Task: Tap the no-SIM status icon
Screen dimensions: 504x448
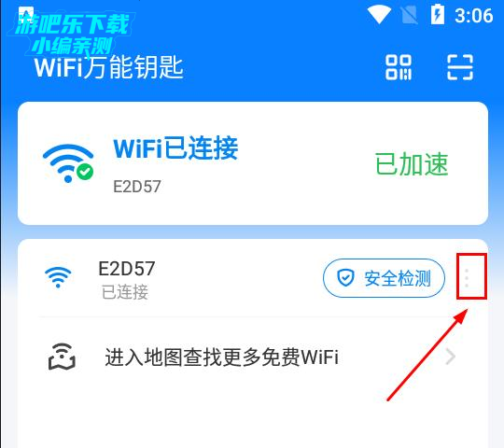Action: tap(409, 15)
